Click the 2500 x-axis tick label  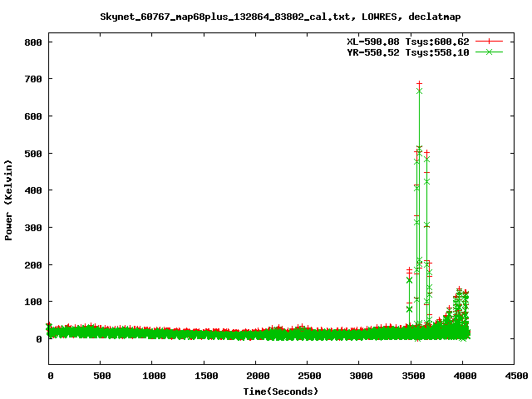tap(309, 376)
